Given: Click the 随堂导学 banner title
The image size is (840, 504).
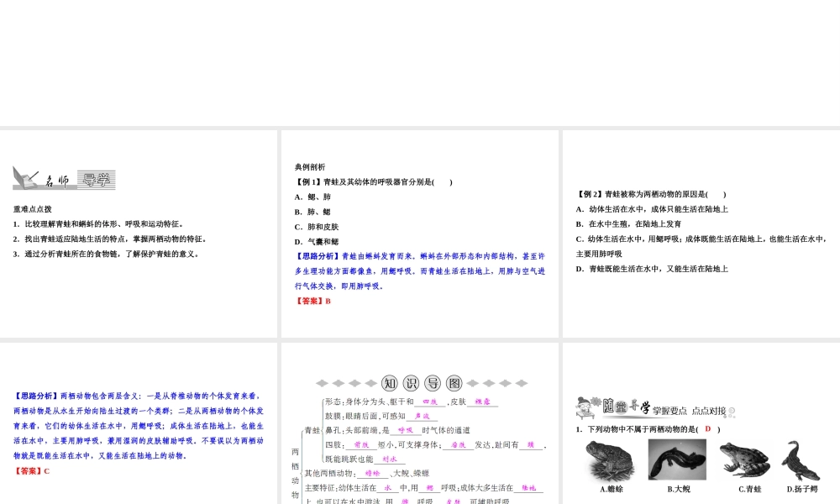Looking at the screenshot, I should 627,407.
